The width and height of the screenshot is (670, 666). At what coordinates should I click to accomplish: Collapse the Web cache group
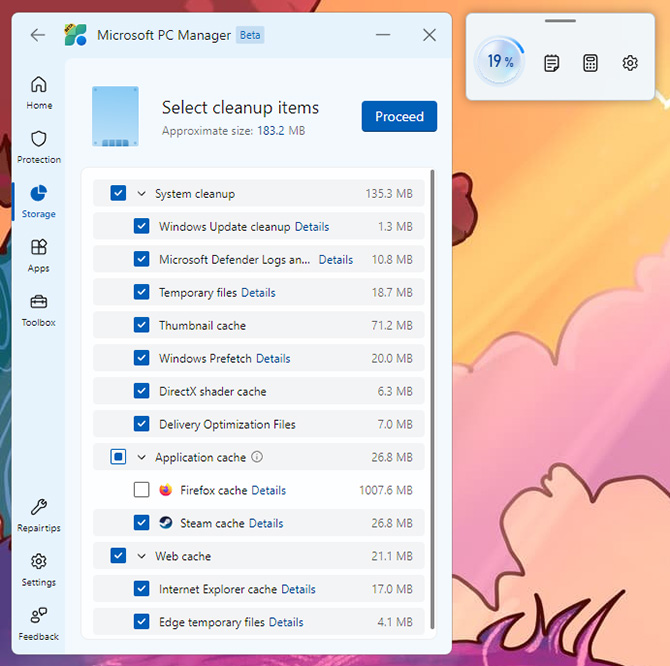141,556
